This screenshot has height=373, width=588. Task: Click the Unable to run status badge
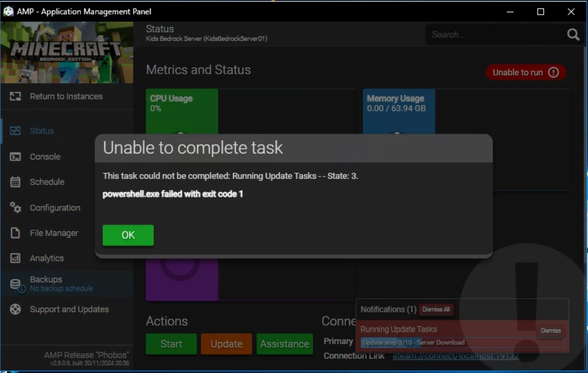click(526, 72)
